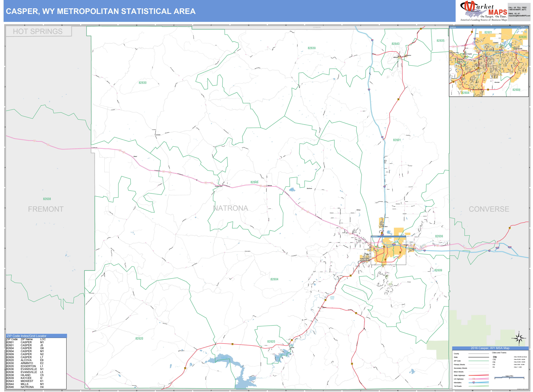Viewport: 533px width, 392px height.
Task: Click the Bucknum town label
Action: (309, 189)
